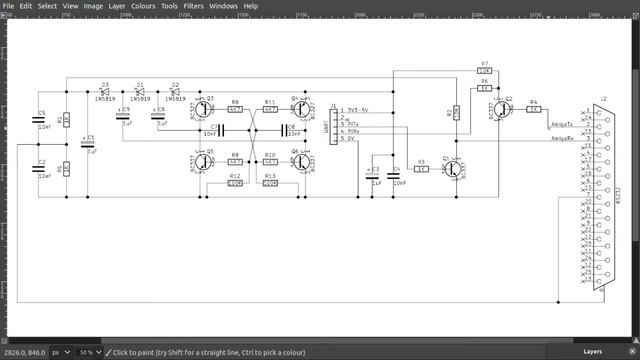The width and height of the screenshot is (640, 360).
Task: Open the View menu
Action: click(x=70, y=6)
